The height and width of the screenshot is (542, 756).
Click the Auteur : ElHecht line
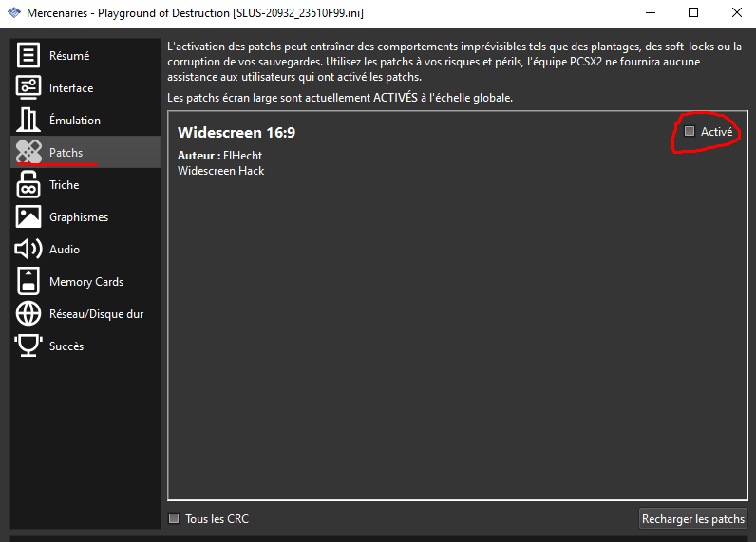click(219, 155)
